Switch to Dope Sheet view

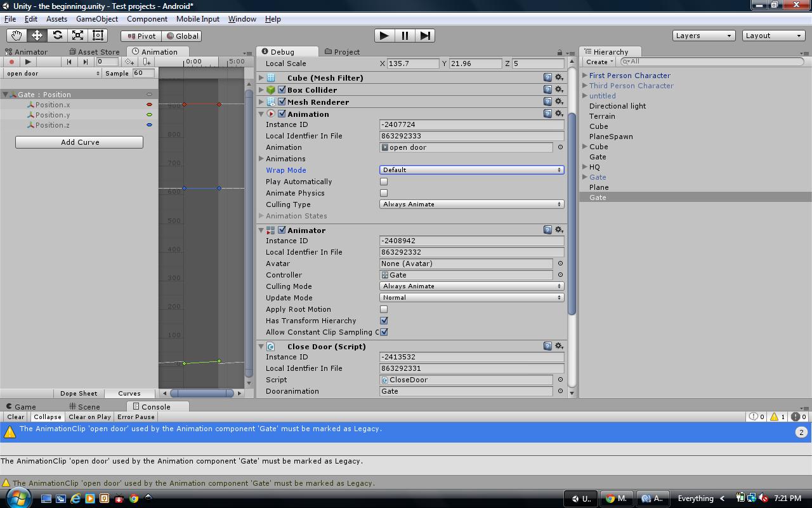pos(79,394)
